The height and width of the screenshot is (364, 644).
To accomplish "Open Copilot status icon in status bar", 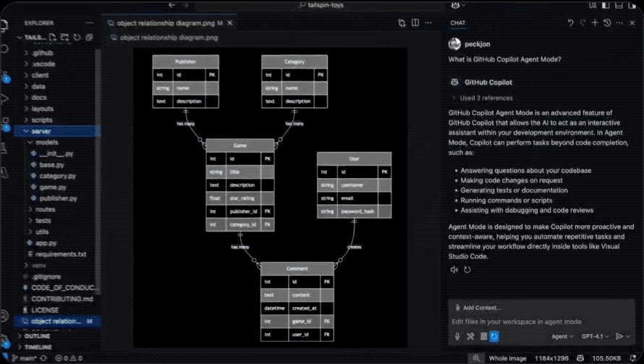I will (580, 358).
